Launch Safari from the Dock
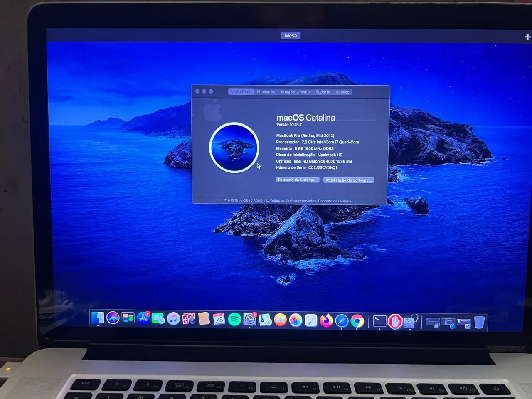This screenshot has height=399, width=532. 342,321
